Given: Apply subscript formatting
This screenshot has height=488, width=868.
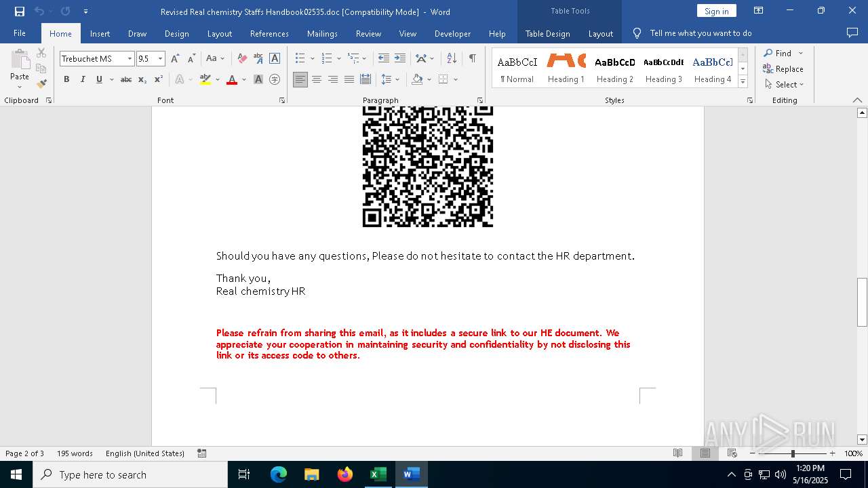Looking at the screenshot, I should coord(142,79).
